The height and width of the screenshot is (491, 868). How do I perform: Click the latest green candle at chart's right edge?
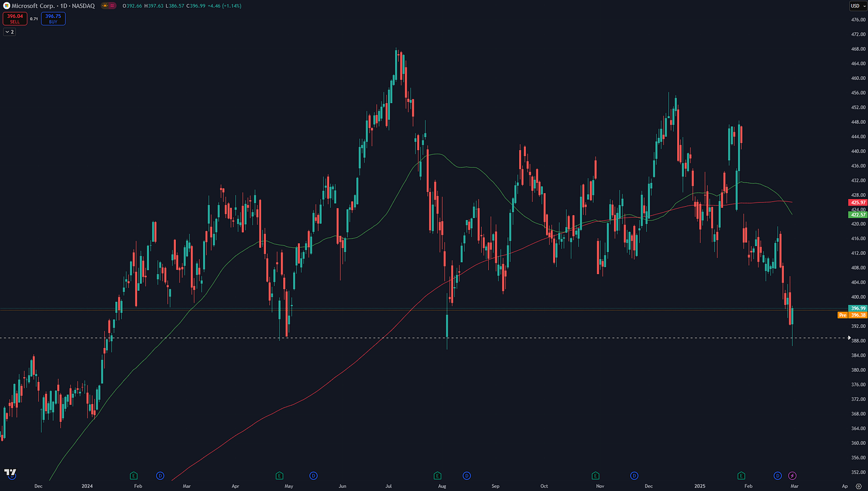(x=792, y=316)
